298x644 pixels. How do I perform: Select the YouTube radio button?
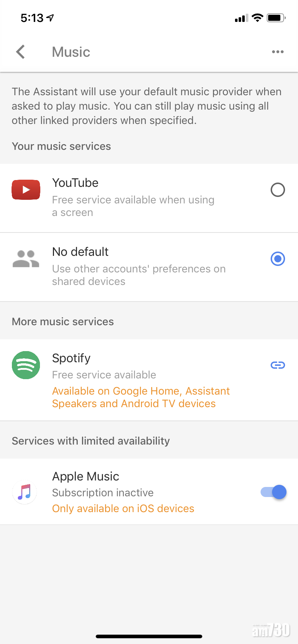pos(277,190)
